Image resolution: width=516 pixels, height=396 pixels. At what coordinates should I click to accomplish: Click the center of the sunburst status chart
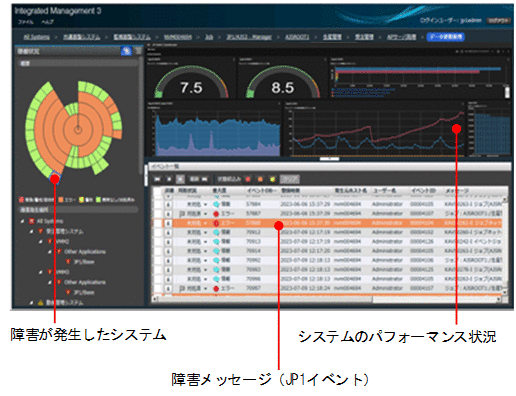(x=78, y=129)
